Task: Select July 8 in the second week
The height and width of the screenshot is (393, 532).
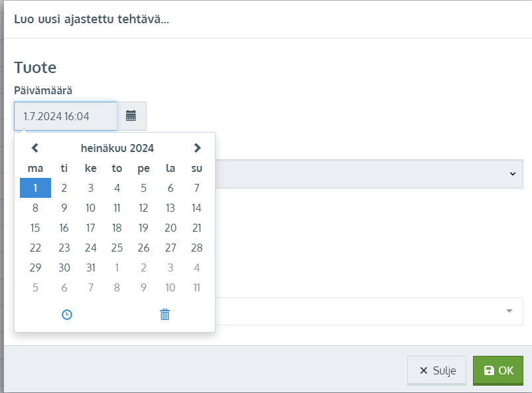Action: click(35, 208)
